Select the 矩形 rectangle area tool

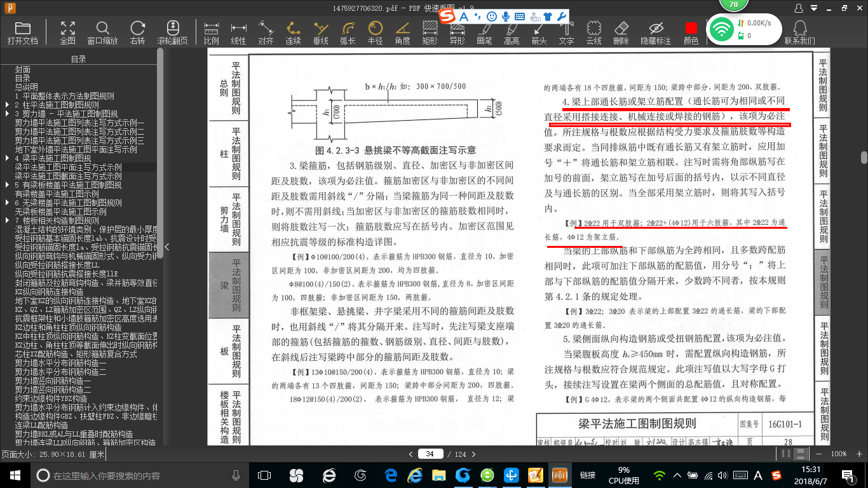point(430,32)
